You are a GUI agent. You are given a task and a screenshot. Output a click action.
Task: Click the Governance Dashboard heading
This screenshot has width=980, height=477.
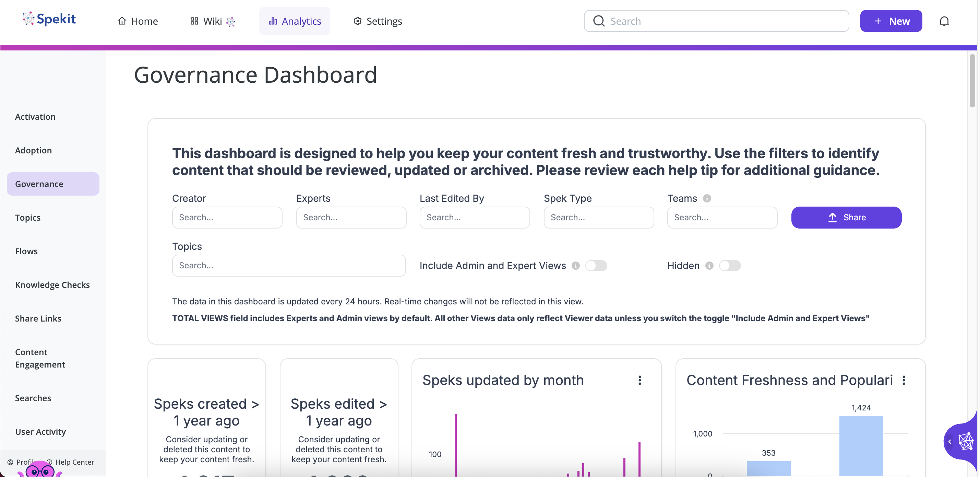coord(255,74)
